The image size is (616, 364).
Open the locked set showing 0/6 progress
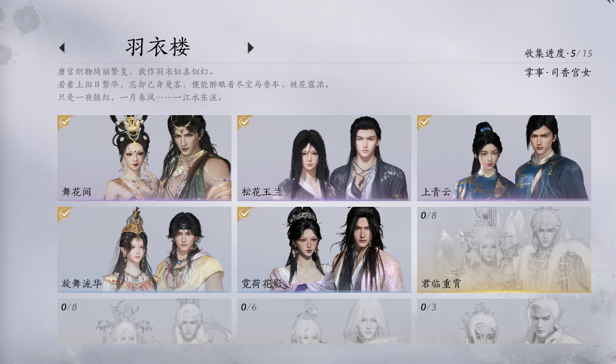pyautogui.click(x=324, y=321)
